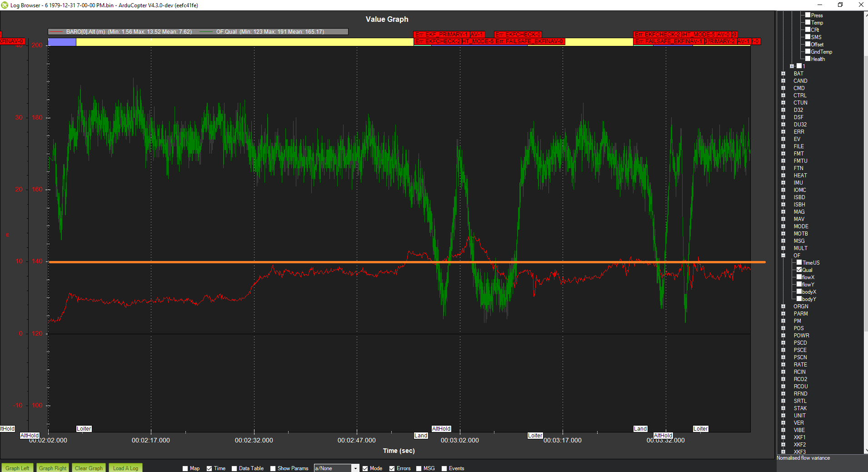Image resolution: width=868 pixels, height=472 pixels.
Task: Expand the IMU tree node
Action: tap(783, 183)
